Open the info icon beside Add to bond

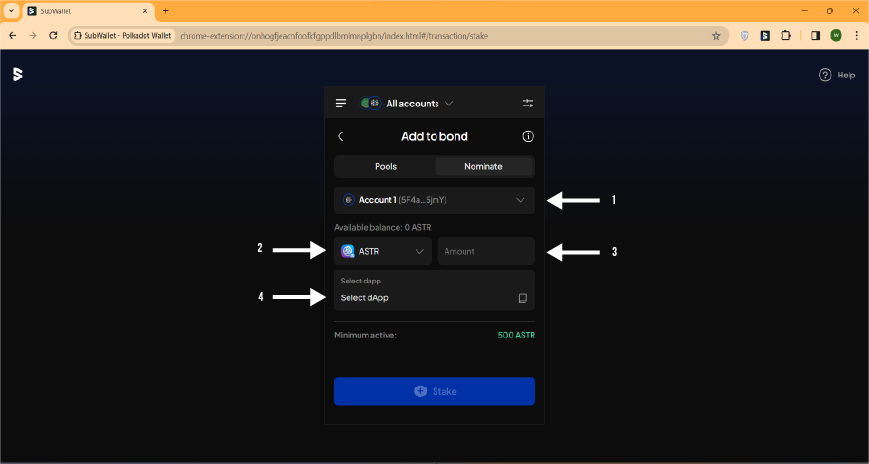528,136
